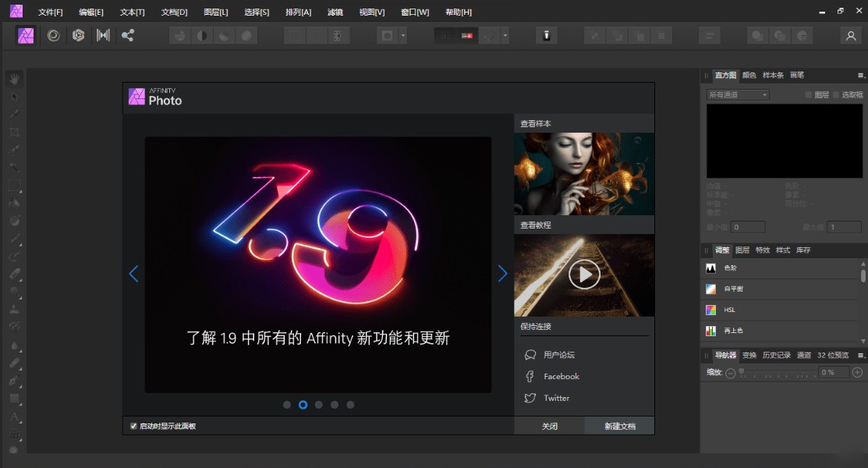Switch to the Develop persona
868x468 pixels.
tap(78, 35)
